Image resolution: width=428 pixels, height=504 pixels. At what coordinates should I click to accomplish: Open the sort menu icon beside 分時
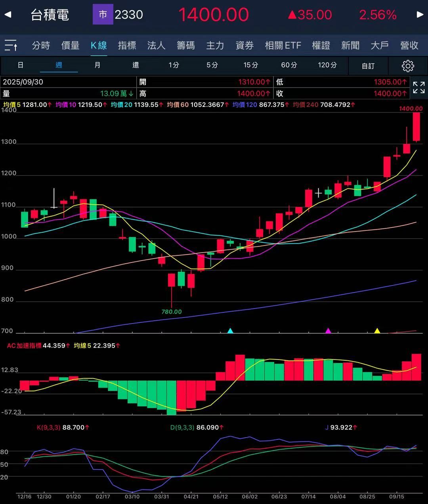click(11, 46)
